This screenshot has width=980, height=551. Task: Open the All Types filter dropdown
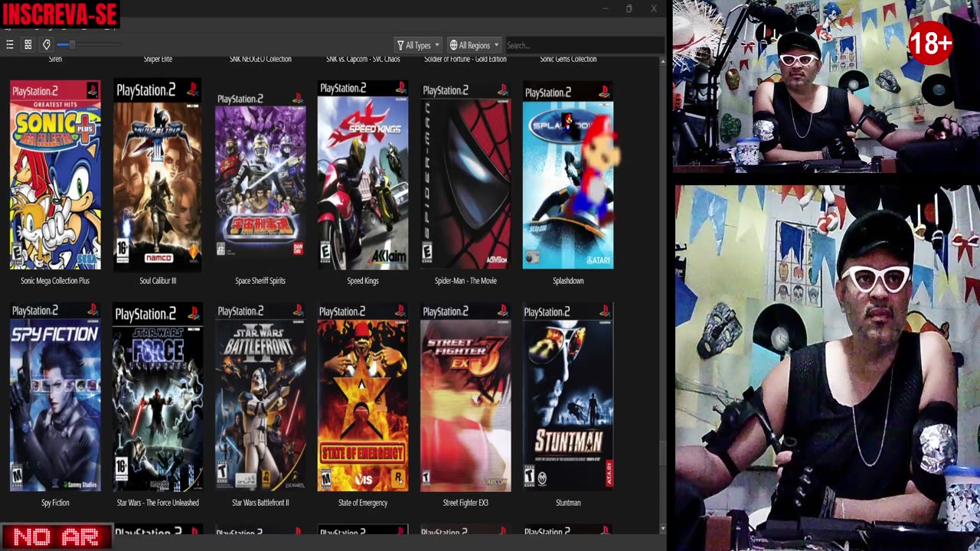click(418, 45)
